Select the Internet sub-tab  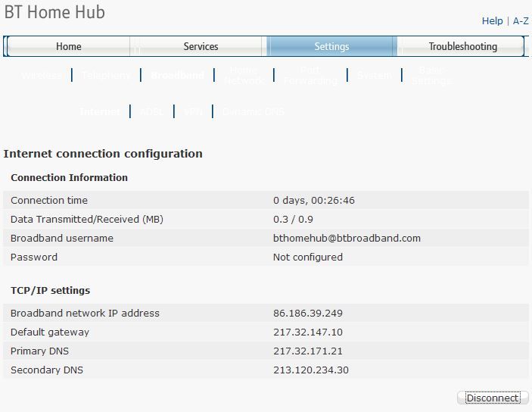click(100, 112)
